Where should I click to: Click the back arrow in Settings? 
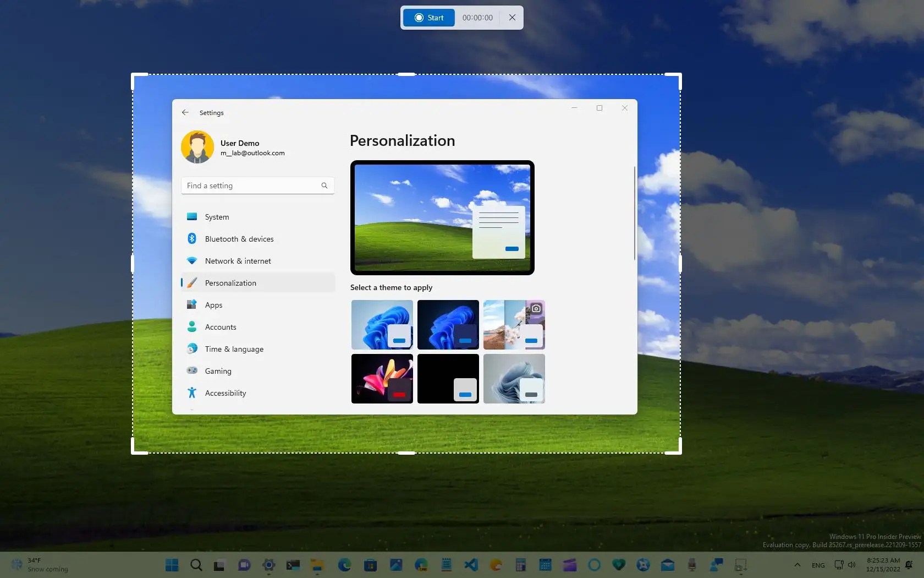185,112
